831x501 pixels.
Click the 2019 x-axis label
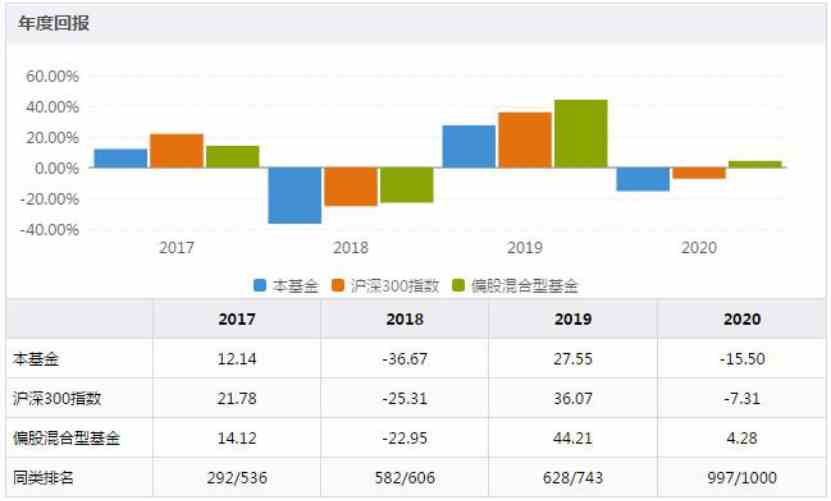point(525,248)
